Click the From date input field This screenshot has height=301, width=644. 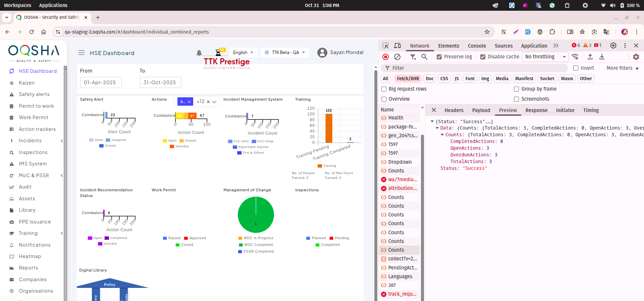click(101, 83)
